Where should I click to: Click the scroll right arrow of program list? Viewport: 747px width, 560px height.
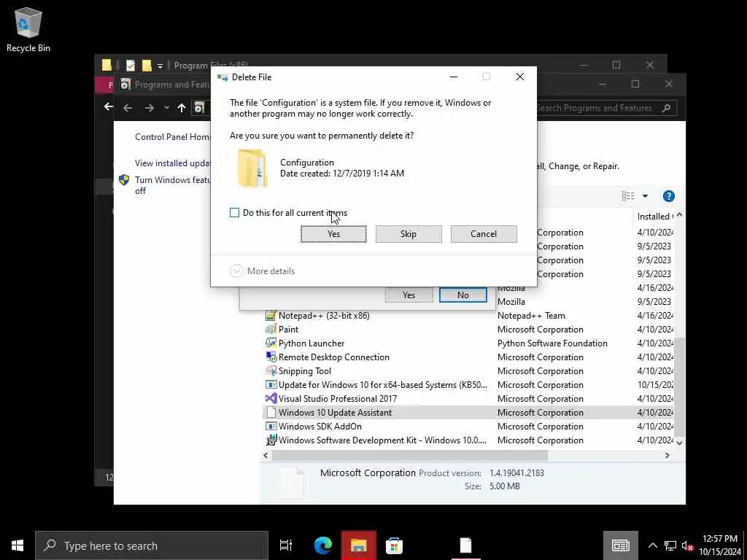point(667,456)
